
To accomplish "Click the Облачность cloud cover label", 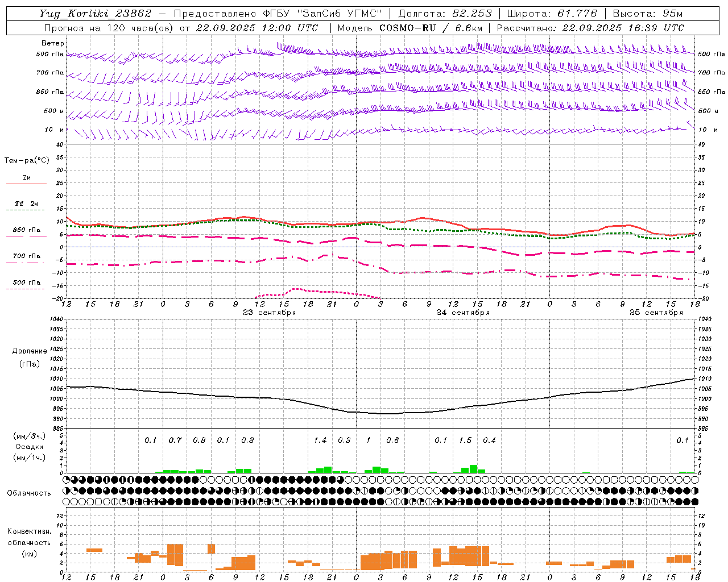I will (29, 493).
